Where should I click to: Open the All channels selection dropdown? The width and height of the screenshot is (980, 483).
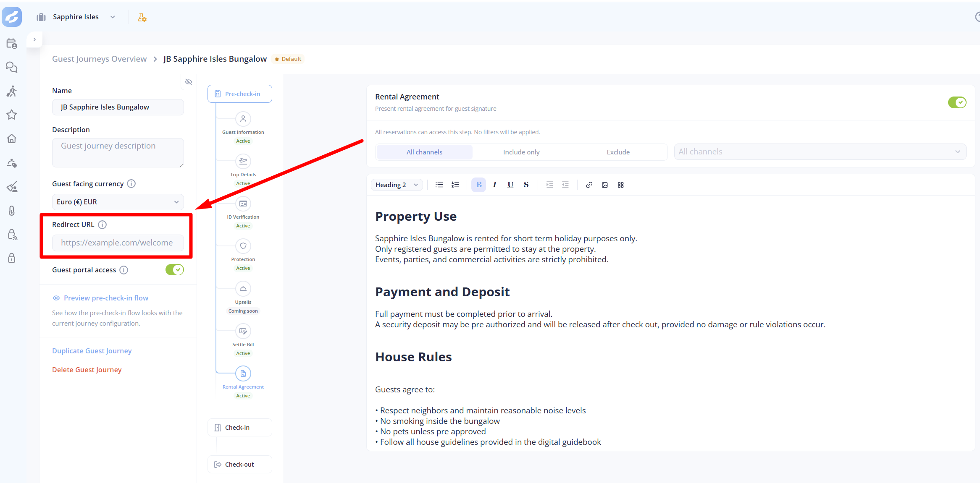(x=820, y=152)
